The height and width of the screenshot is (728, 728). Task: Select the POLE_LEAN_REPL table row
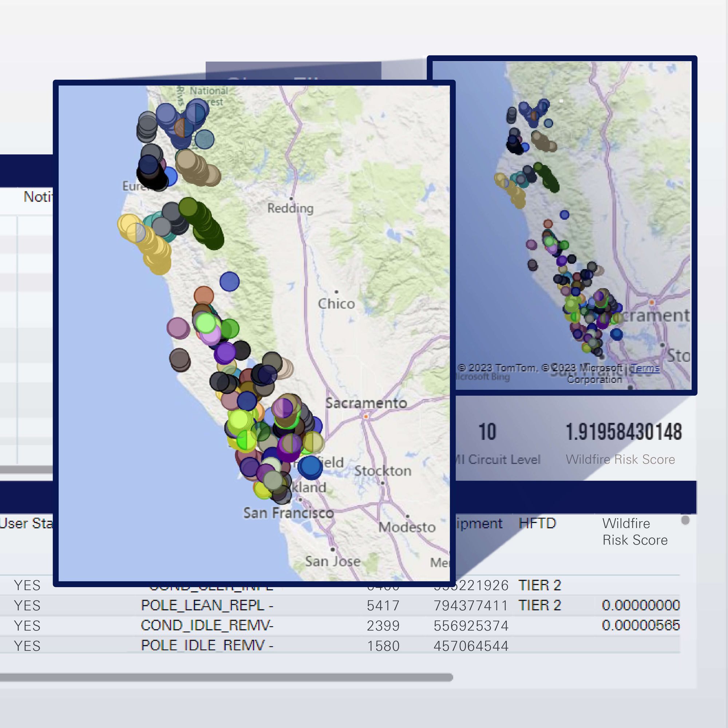(x=206, y=605)
